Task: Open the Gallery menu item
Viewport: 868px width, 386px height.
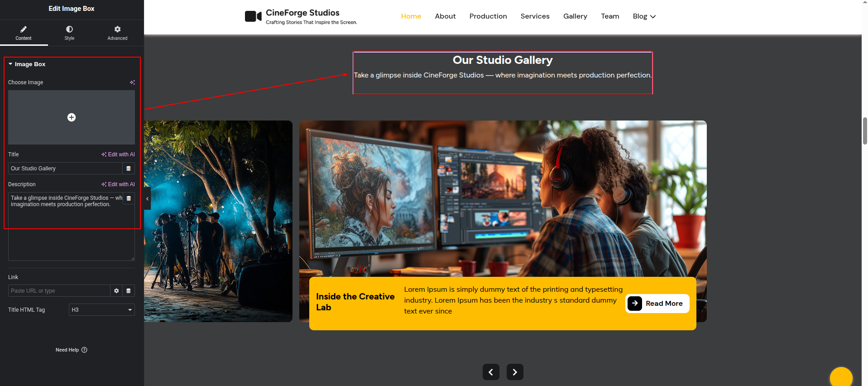Action: [x=575, y=16]
